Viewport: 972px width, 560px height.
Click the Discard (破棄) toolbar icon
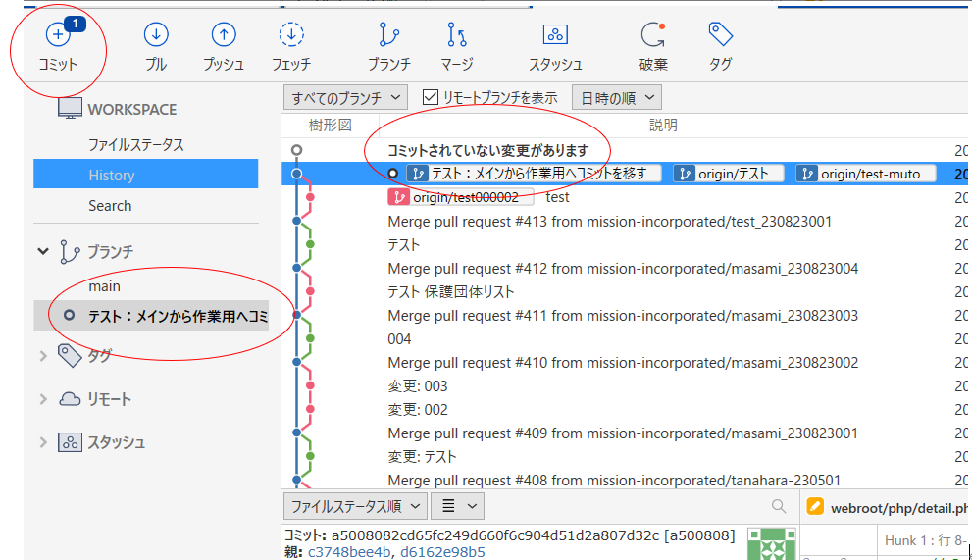coord(653,37)
